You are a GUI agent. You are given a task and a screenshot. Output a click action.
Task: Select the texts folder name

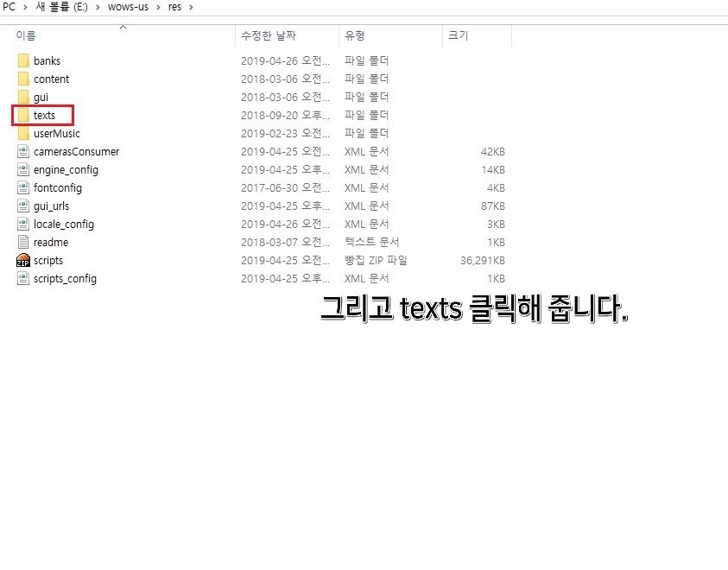pos(44,115)
